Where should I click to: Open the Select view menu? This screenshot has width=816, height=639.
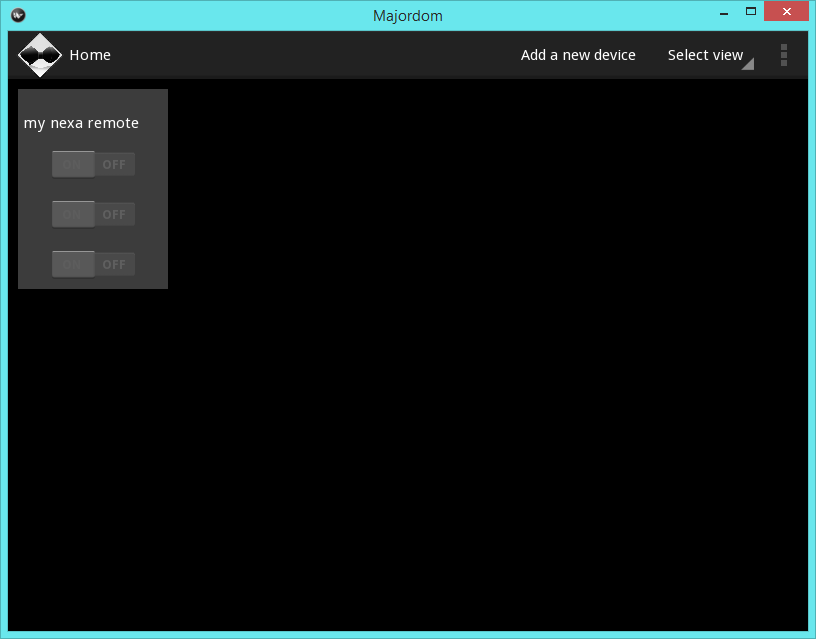(705, 55)
